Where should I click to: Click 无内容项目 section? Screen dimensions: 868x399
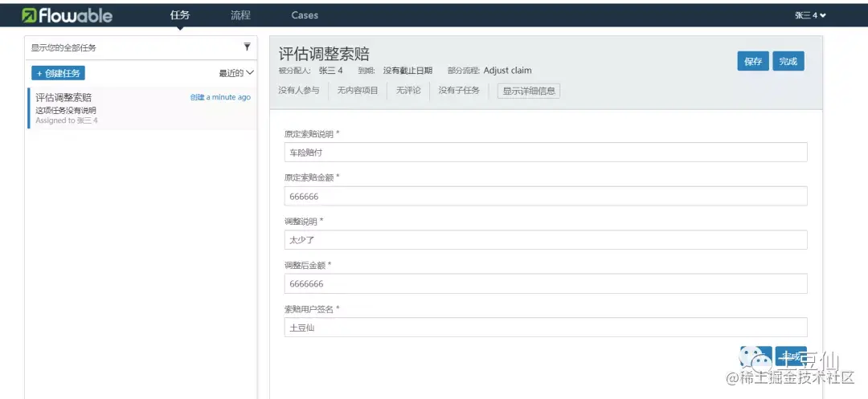click(x=358, y=91)
